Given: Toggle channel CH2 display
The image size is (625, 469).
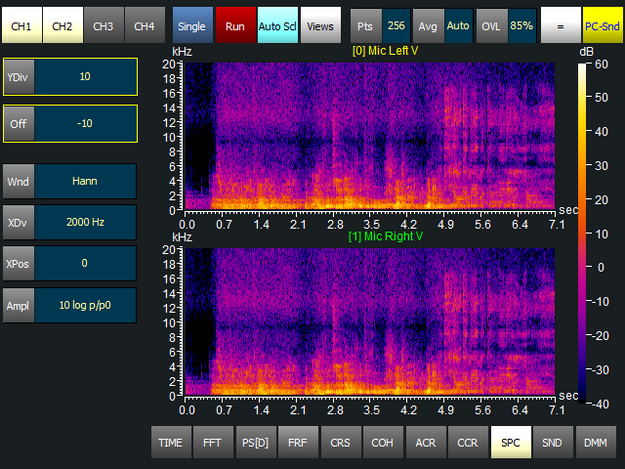Looking at the screenshot, I should click(62, 24).
